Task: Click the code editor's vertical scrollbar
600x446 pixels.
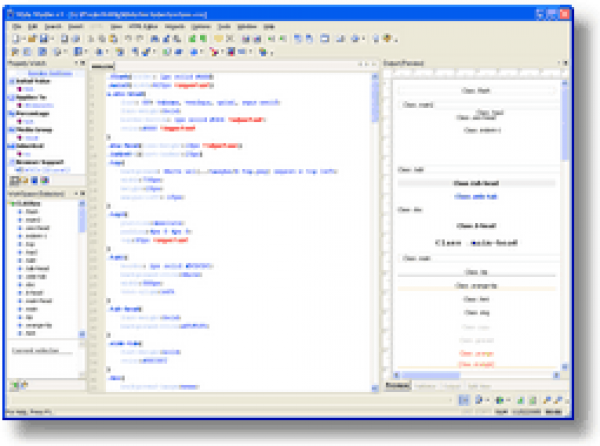Action: pos(375,232)
